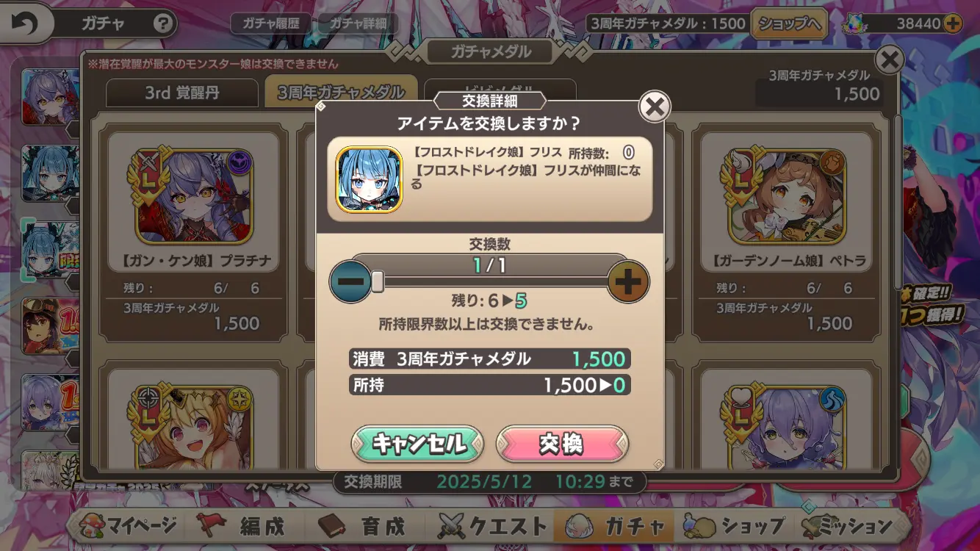980x551 pixels.
Task: Add gems with the plus icon
Action: [x=952, y=24]
